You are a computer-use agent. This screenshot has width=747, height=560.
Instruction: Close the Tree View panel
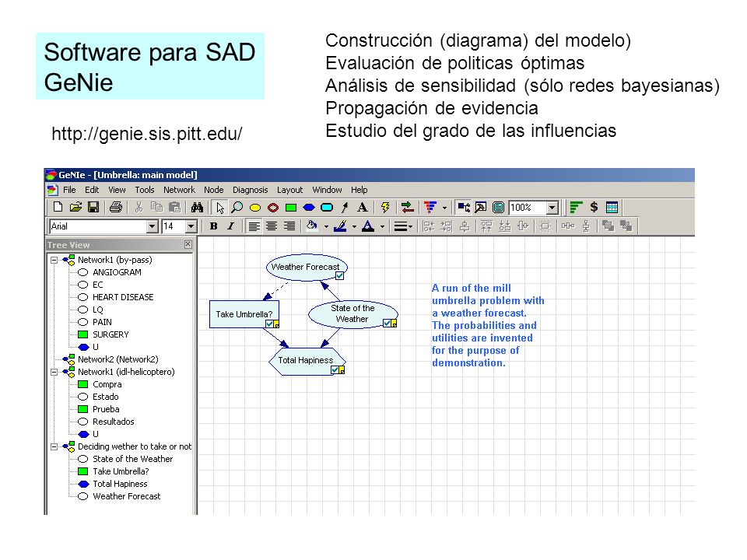point(188,244)
